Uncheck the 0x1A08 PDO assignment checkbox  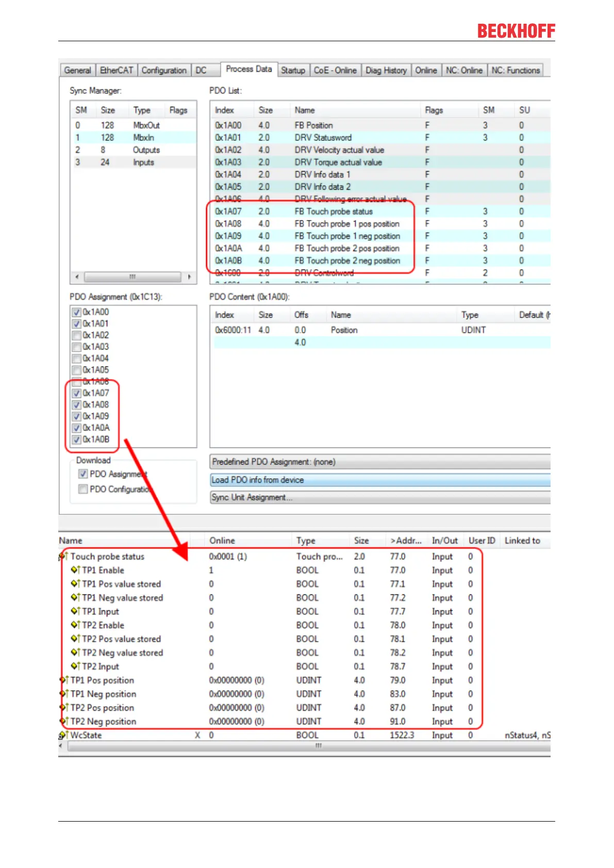pos(77,405)
